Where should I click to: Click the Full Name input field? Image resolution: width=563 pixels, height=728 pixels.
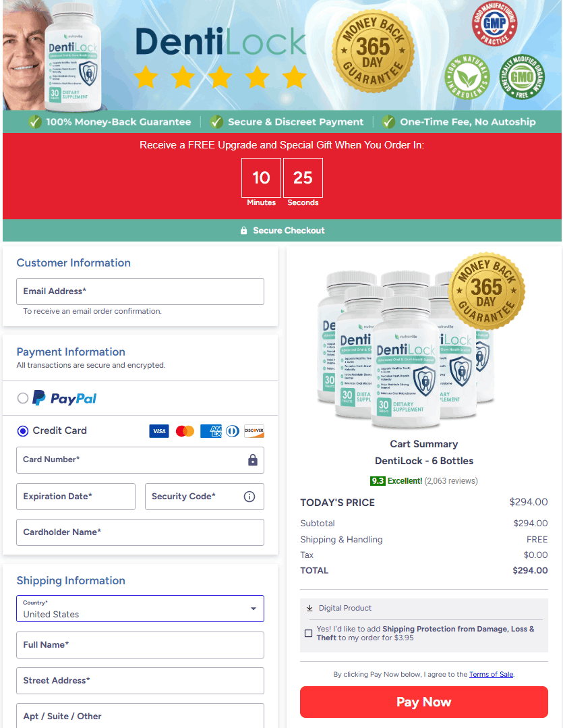[x=140, y=645]
